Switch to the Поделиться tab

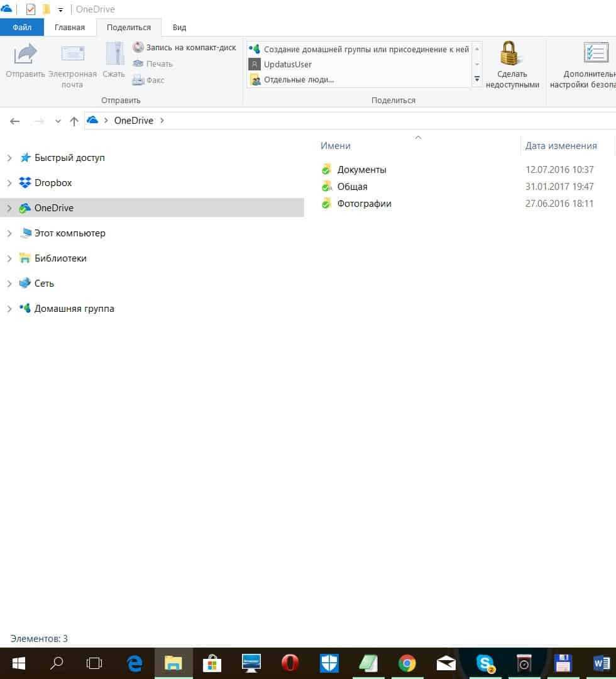tap(129, 27)
